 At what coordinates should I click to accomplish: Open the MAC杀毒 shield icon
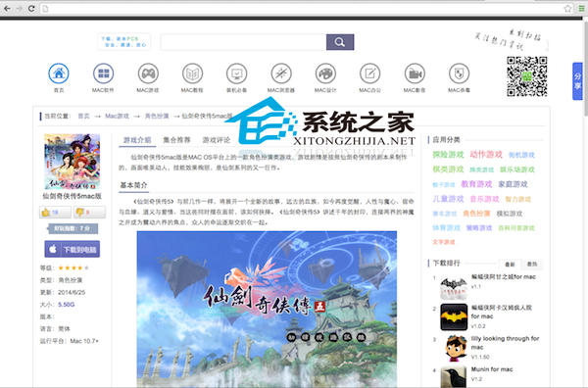click(x=459, y=73)
